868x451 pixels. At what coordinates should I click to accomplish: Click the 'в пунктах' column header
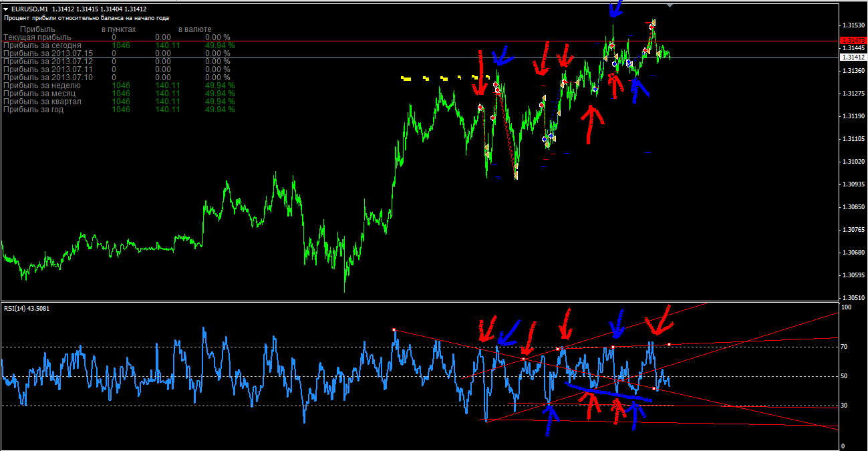[x=119, y=30]
